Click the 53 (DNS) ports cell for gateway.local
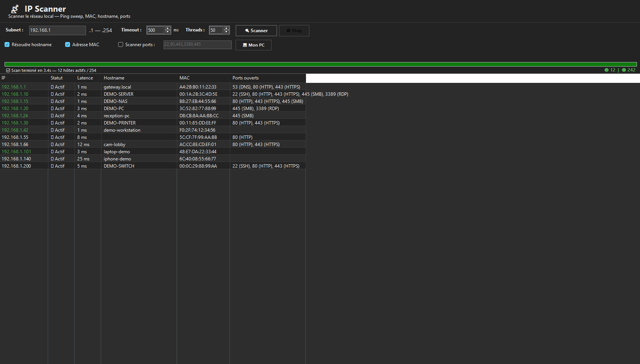The width and height of the screenshot is (640, 364). (x=266, y=87)
